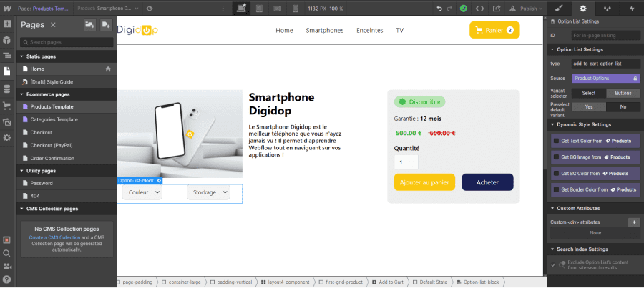Viewport: 644px width, 288px height.
Task: Toggle preview mode eye icon
Action: point(150,8)
